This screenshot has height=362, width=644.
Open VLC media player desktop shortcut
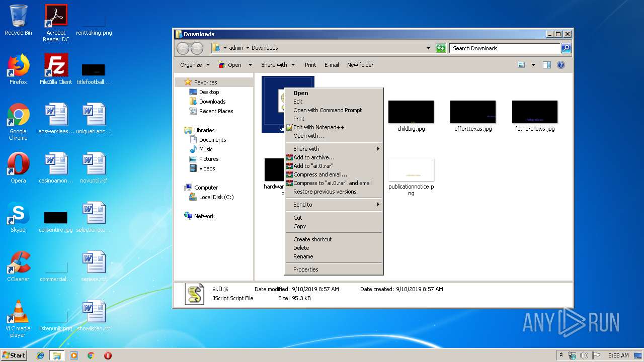point(18,319)
